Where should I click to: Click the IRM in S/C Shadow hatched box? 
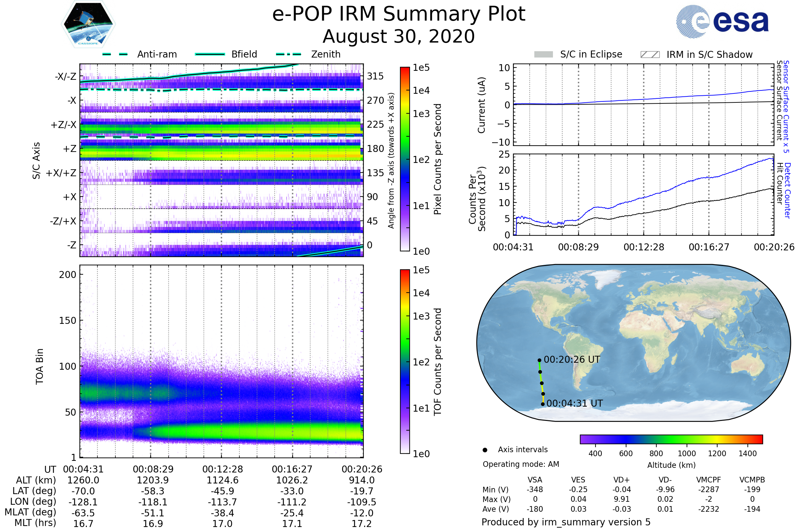[650, 55]
